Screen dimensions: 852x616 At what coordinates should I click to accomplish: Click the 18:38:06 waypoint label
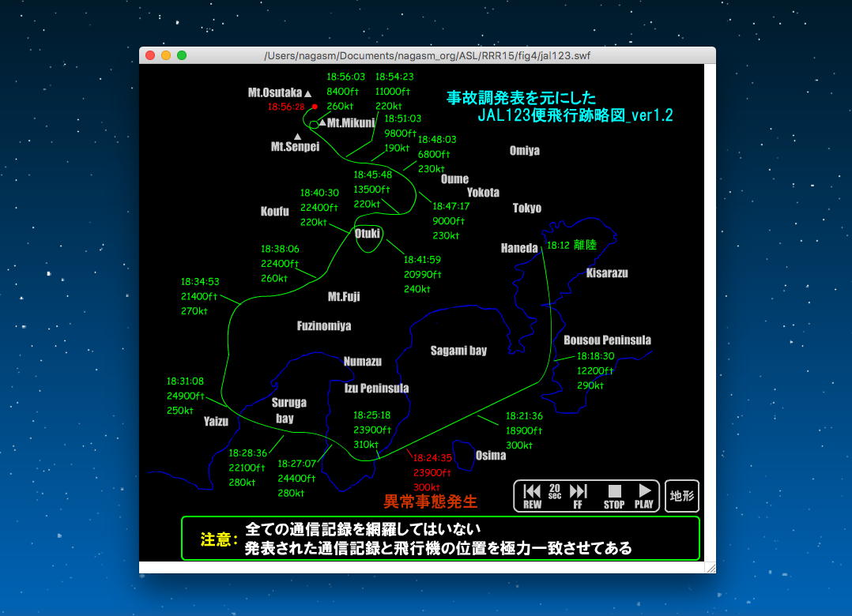(x=280, y=249)
